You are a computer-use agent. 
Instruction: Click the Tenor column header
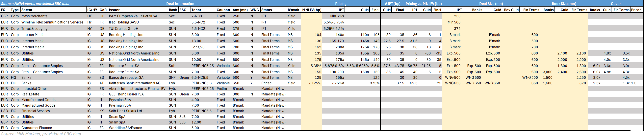[x=196, y=10]
